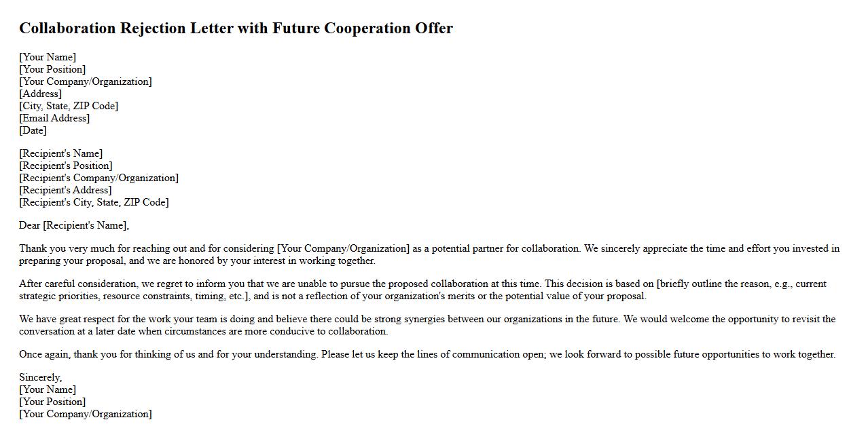The width and height of the screenshot is (868, 441).
Task: Click the "Dear [Recipient's Name]," salutation
Action: [74, 225]
